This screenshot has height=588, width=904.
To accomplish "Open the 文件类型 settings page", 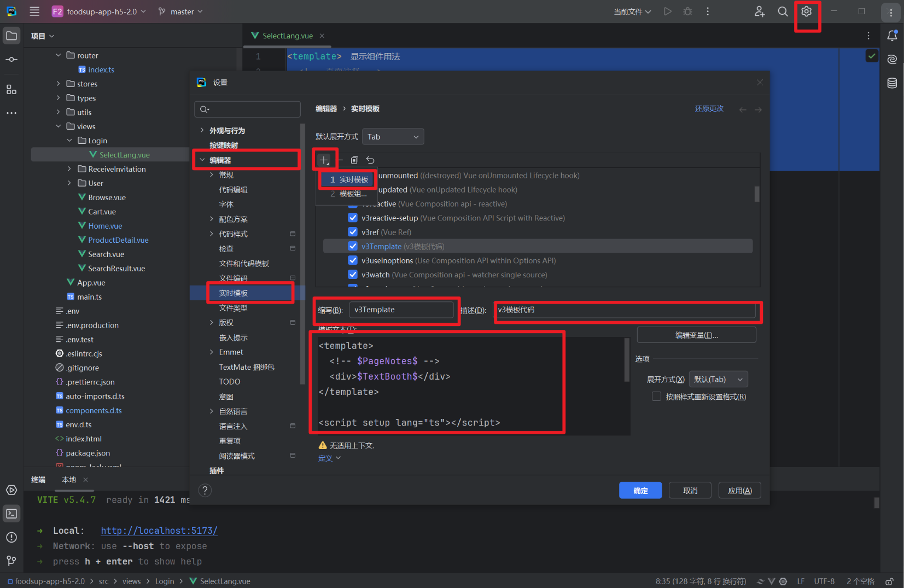I will (234, 308).
